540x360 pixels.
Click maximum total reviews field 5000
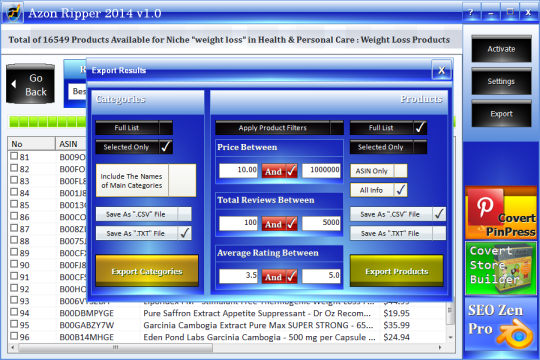point(321,223)
